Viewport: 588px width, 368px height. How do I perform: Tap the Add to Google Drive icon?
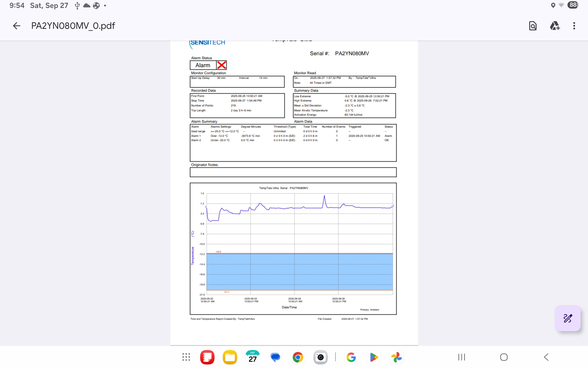coord(555,26)
